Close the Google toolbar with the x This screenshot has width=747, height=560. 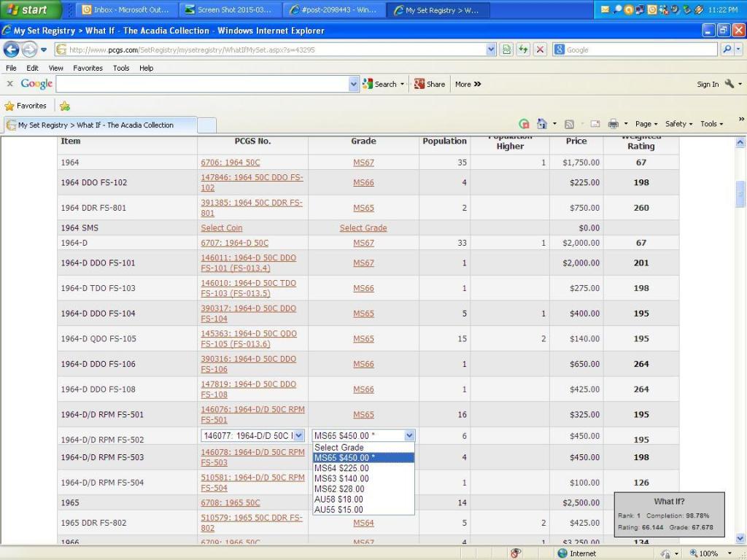(9, 84)
